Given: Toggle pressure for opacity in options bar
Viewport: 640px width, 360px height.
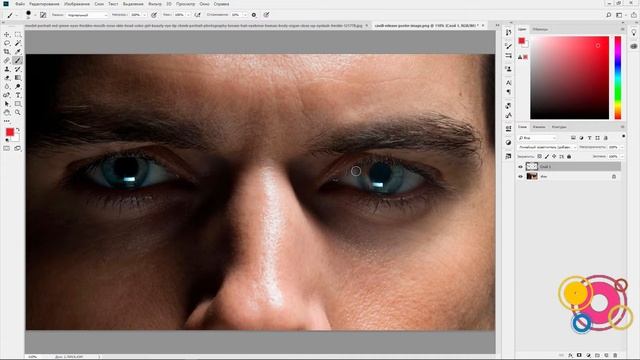Looking at the screenshot, I should tap(154, 15).
